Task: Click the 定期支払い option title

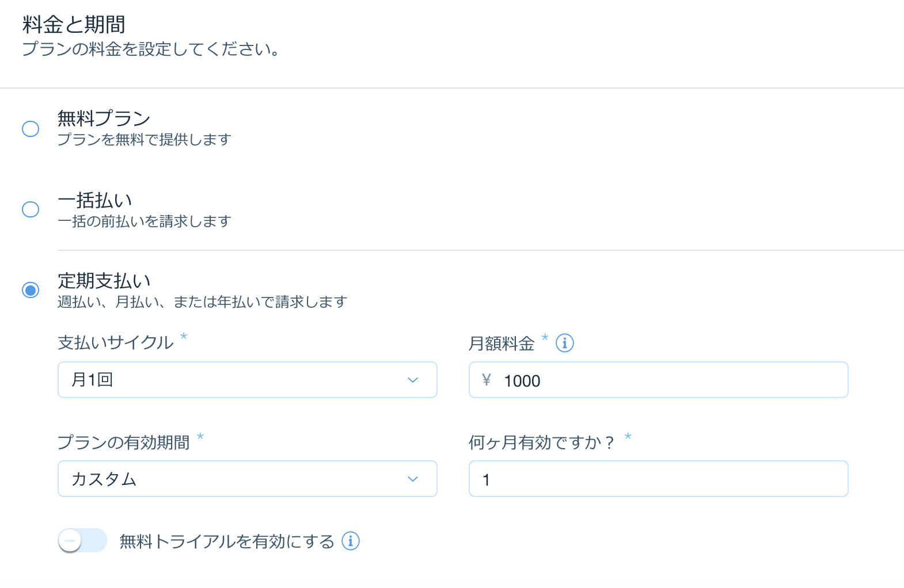Action: click(104, 281)
